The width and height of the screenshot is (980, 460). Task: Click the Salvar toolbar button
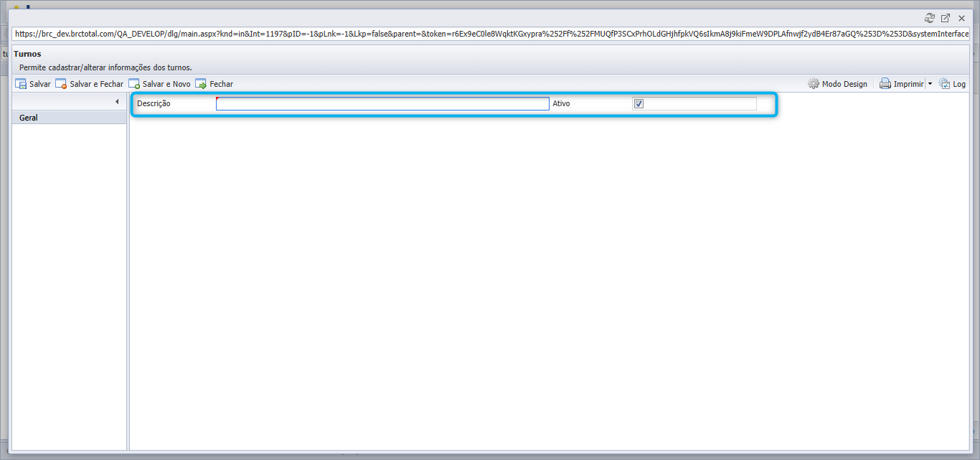pyautogui.click(x=33, y=84)
